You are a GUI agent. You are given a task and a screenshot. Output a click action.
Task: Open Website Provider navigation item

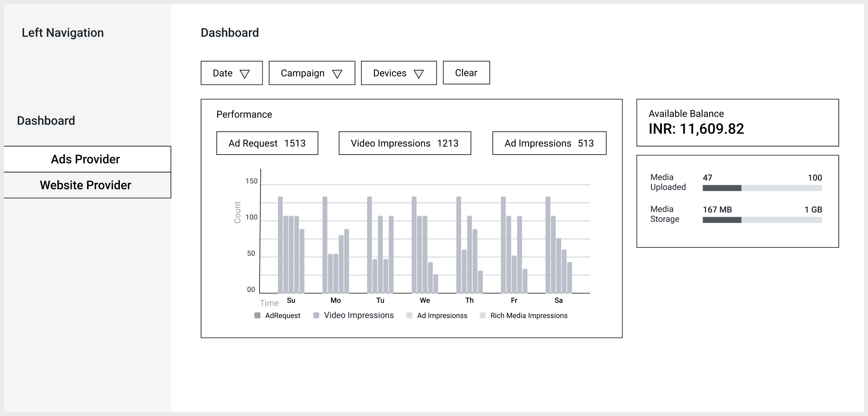click(x=86, y=185)
